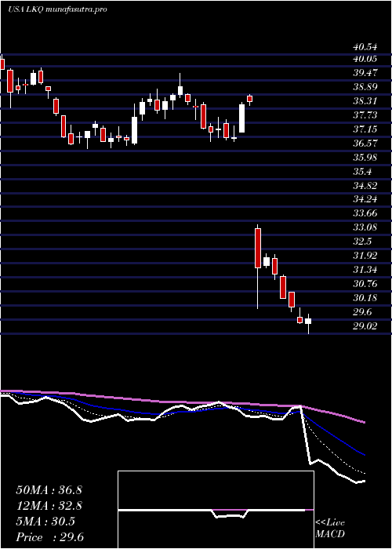
Task: Select the 36.57 price axis label
Action: [365, 144]
